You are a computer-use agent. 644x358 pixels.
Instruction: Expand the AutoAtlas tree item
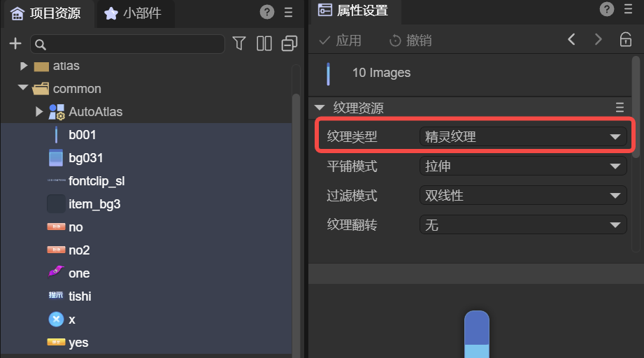click(39, 112)
